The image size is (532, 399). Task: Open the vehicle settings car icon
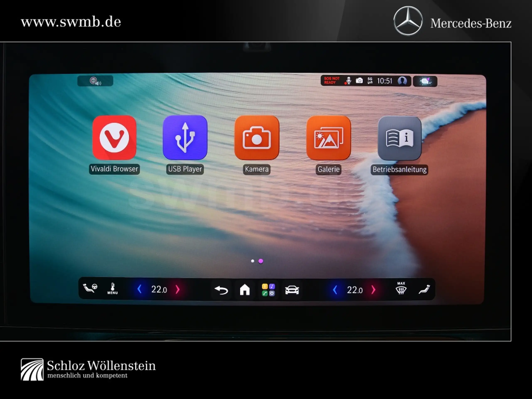pos(292,290)
